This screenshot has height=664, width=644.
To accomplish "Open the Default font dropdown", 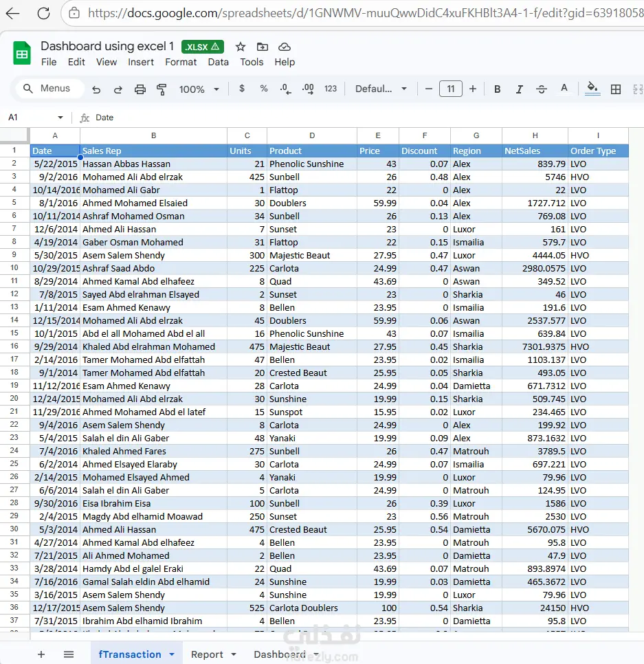I will [381, 89].
